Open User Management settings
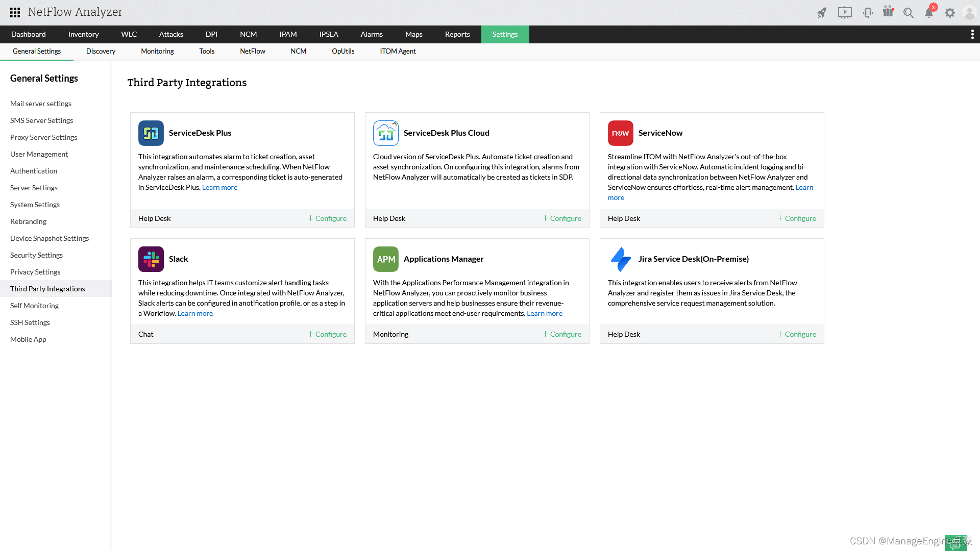Viewport: 980px width, 551px height. (39, 154)
